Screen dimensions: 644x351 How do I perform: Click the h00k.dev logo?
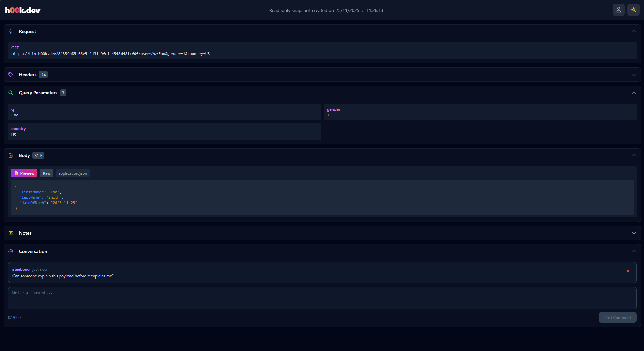[x=22, y=10]
